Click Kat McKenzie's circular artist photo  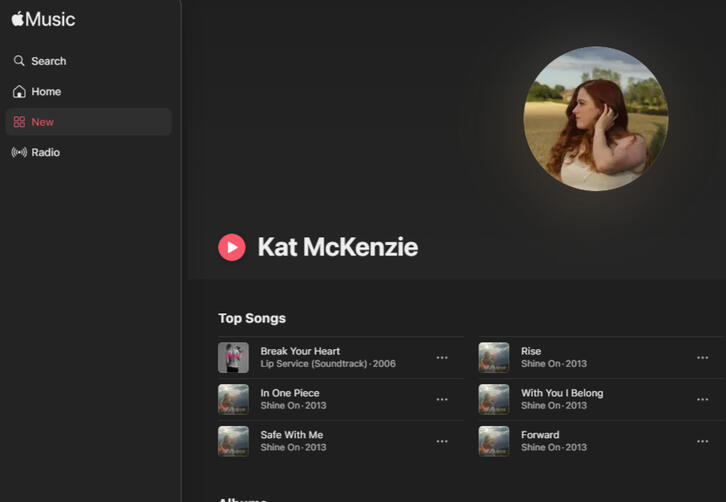596,119
